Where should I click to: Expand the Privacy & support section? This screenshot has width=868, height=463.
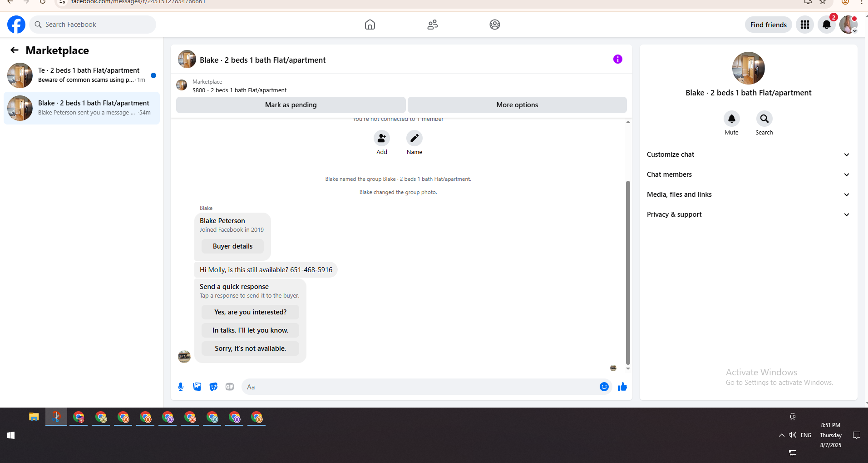[x=748, y=214]
